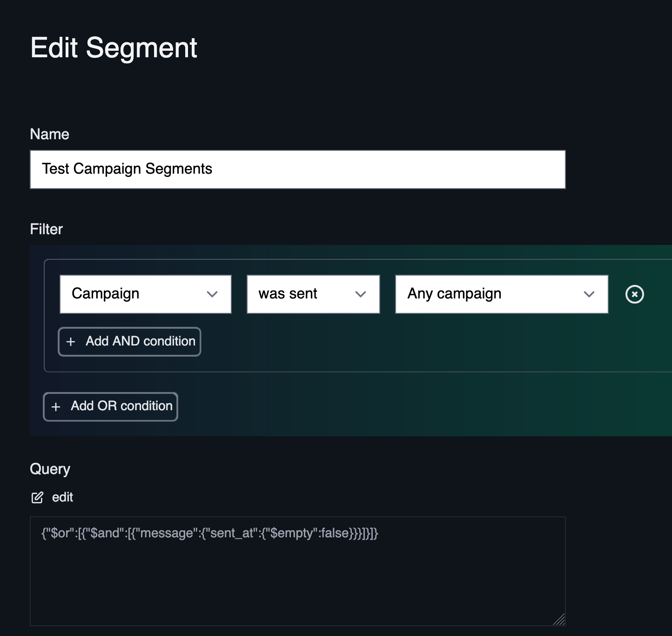Click the pencil edit icon under Query
Viewport: 672px width, 636px height.
[37, 497]
